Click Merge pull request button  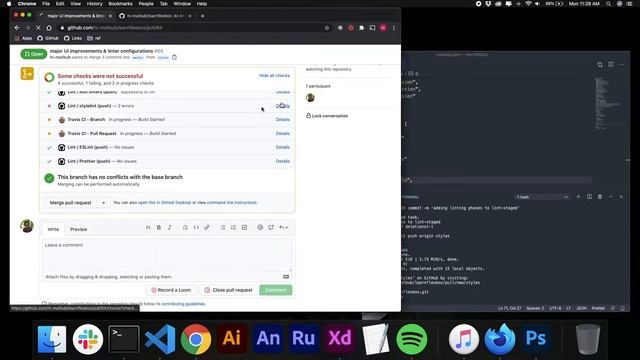pos(71,203)
